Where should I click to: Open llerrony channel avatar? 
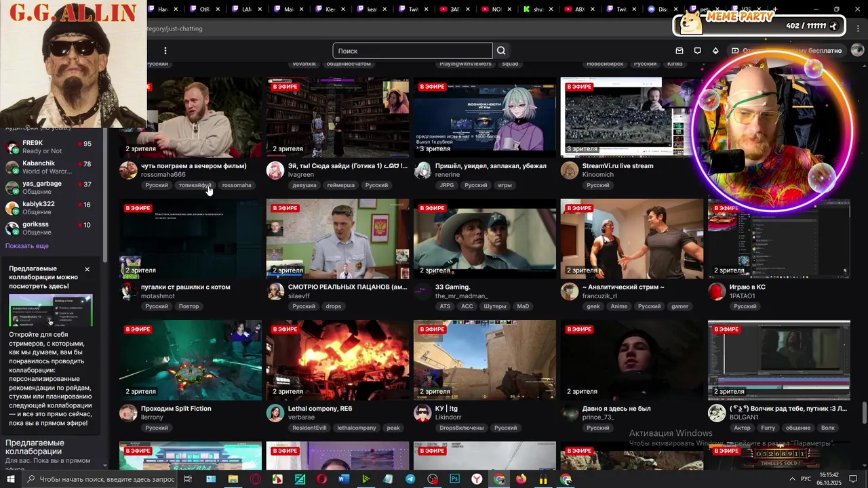pos(128,413)
